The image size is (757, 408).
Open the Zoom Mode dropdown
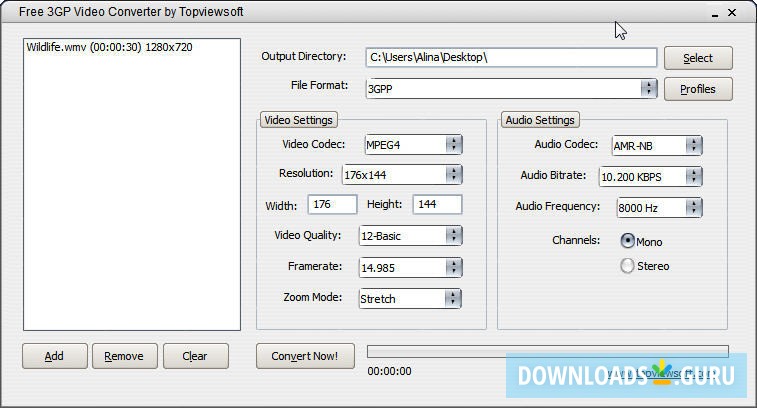[410, 298]
